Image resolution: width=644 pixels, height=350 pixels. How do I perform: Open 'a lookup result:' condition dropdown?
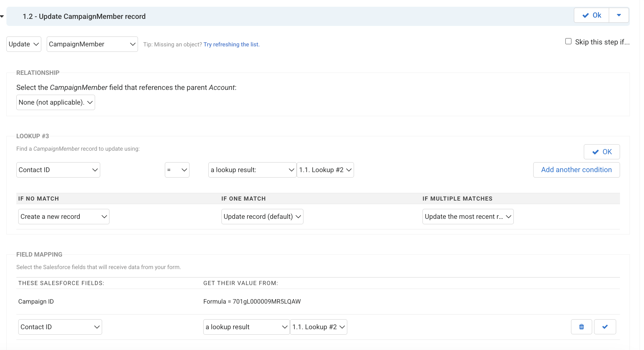(252, 170)
